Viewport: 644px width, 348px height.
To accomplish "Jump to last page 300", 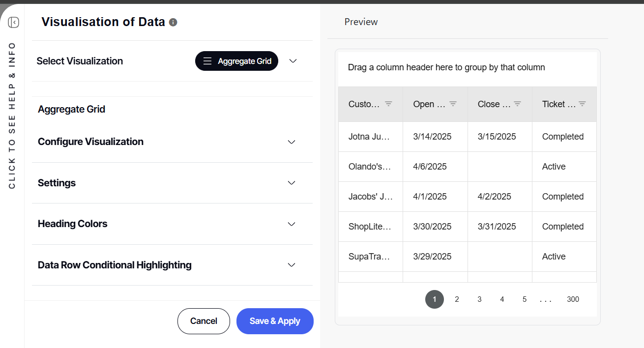I will click(x=573, y=299).
